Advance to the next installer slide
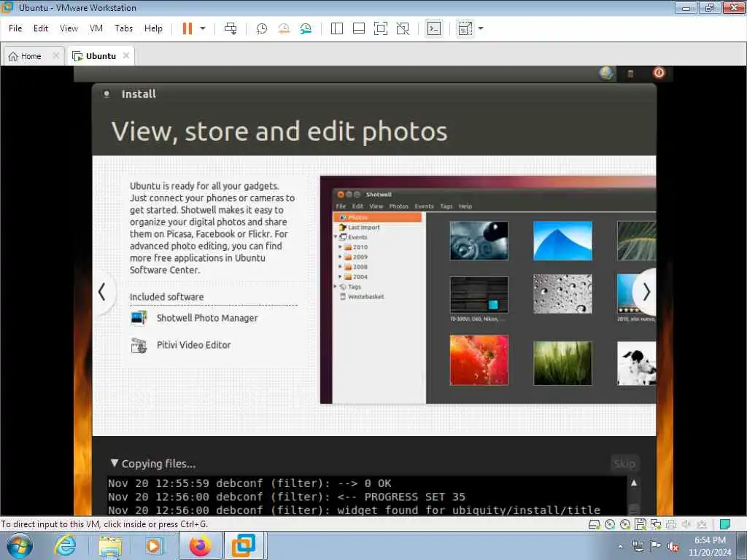 tap(646, 292)
